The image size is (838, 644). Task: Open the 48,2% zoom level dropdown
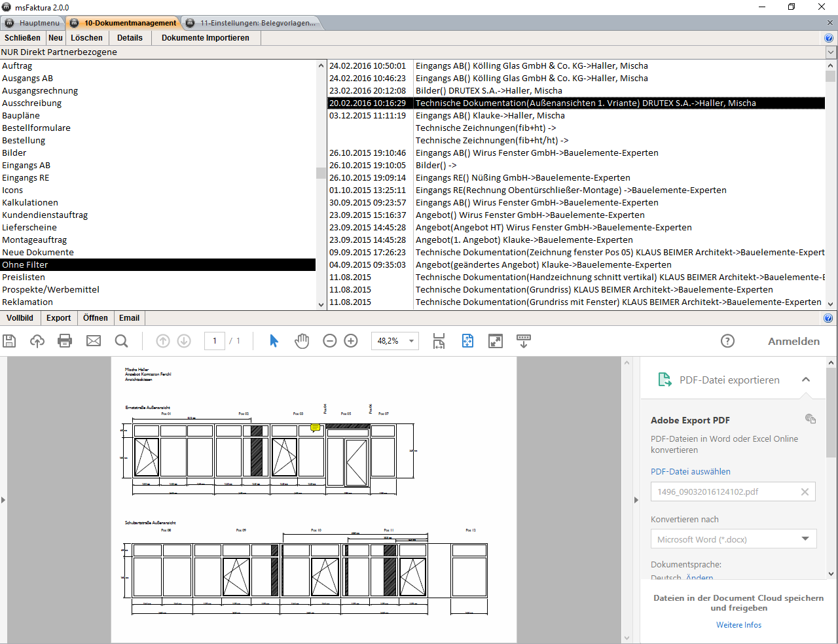tap(411, 341)
